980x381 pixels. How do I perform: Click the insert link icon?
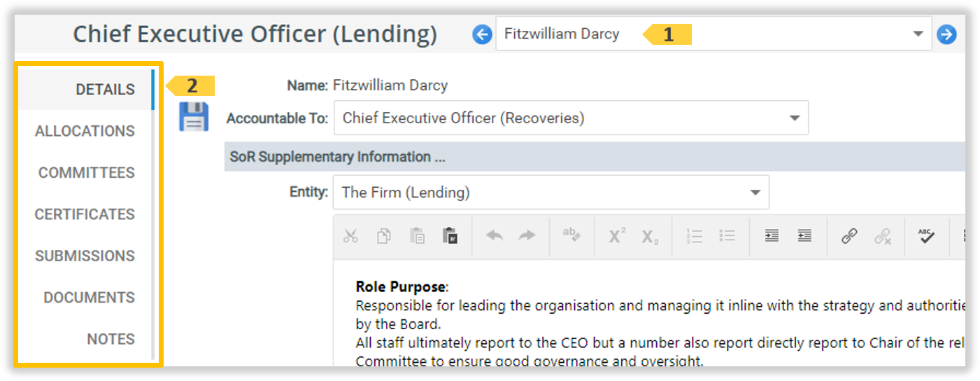849,236
